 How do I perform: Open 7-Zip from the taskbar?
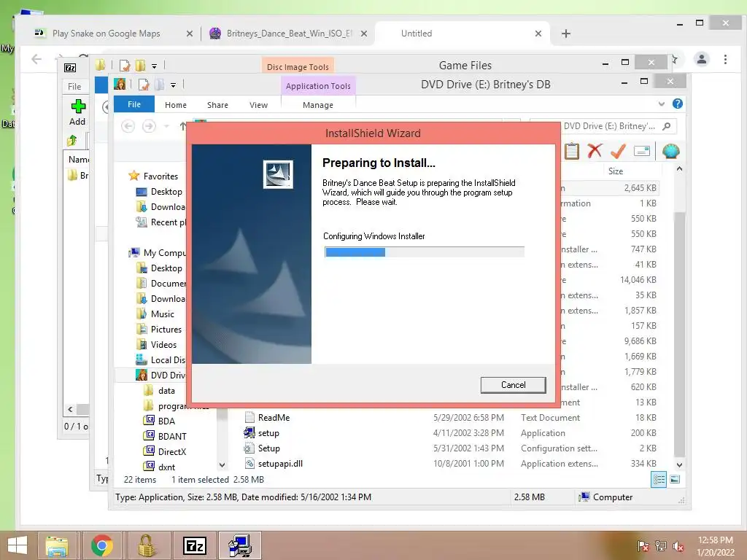tap(195, 545)
